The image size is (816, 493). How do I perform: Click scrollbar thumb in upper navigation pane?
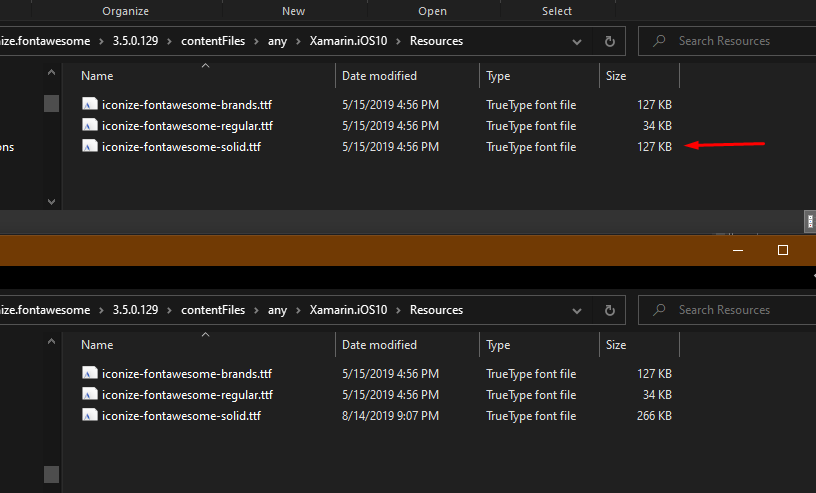pos(51,103)
